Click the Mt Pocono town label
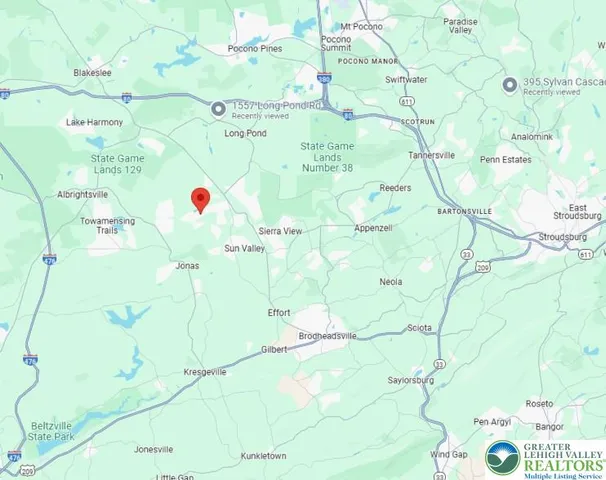The image size is (606, 480). 361,27
